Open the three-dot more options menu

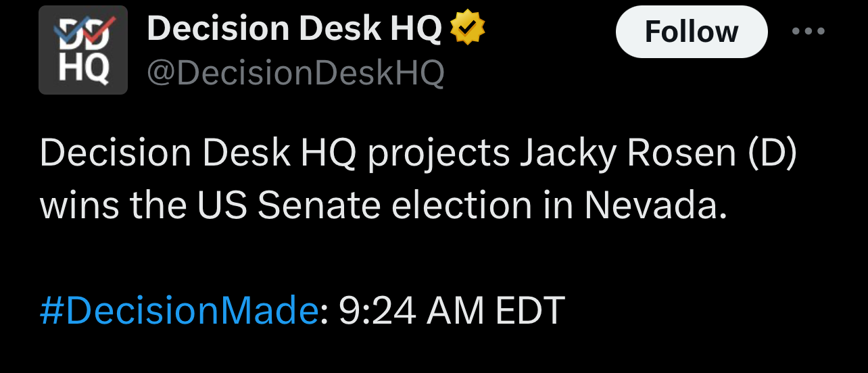(809, 32)
